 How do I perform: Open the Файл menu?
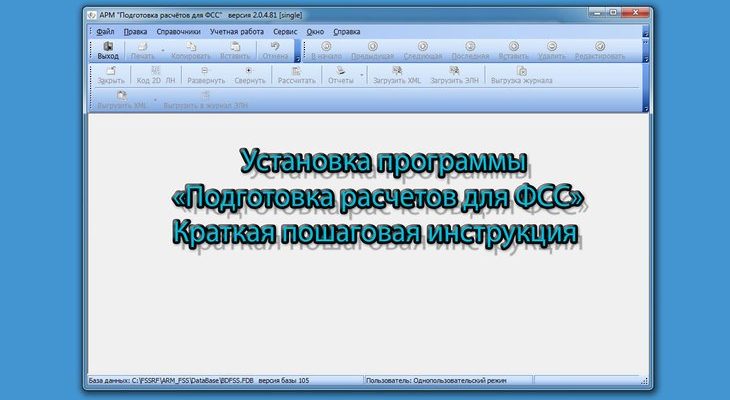click(105, 32)
